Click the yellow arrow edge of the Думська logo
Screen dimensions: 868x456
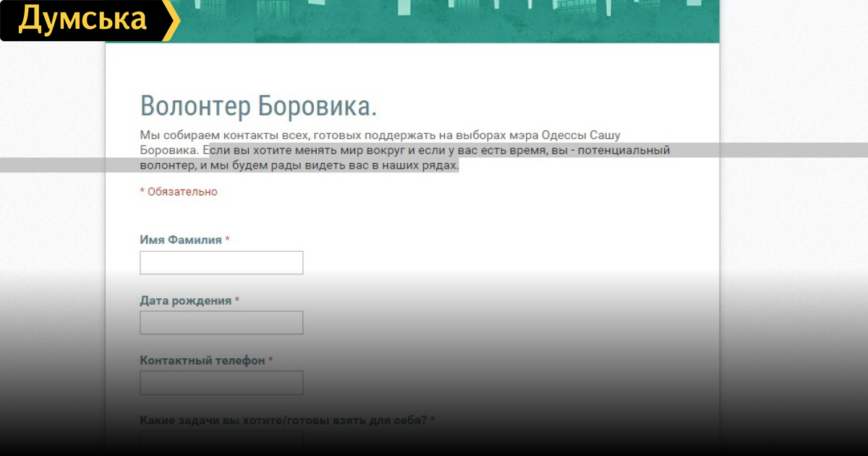click(x=171, y=20)
